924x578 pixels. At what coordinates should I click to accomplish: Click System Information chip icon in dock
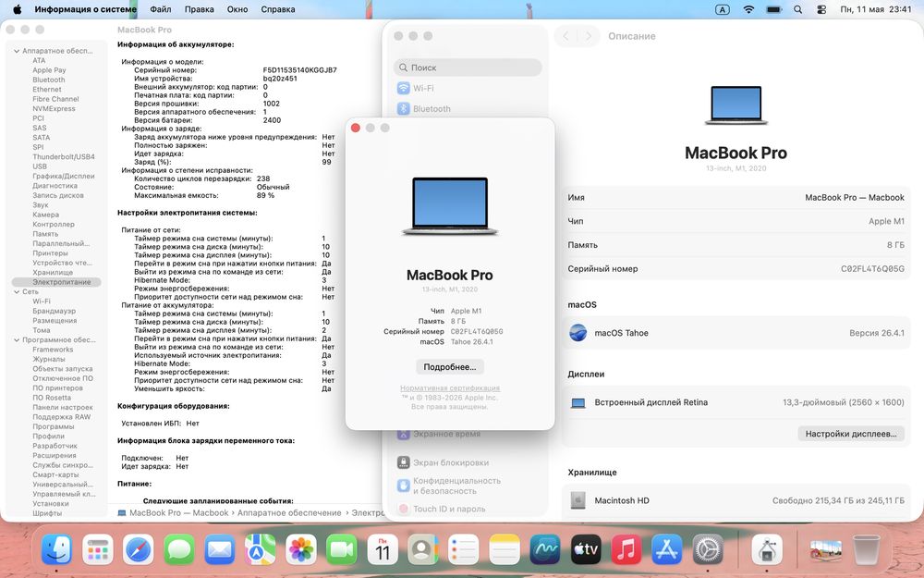click(767, 549)
